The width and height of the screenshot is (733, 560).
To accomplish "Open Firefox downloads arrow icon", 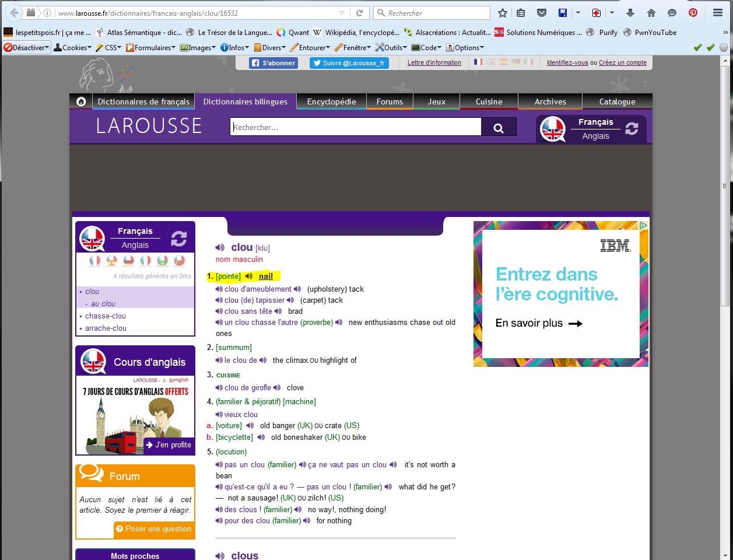I will coord(630,13).
